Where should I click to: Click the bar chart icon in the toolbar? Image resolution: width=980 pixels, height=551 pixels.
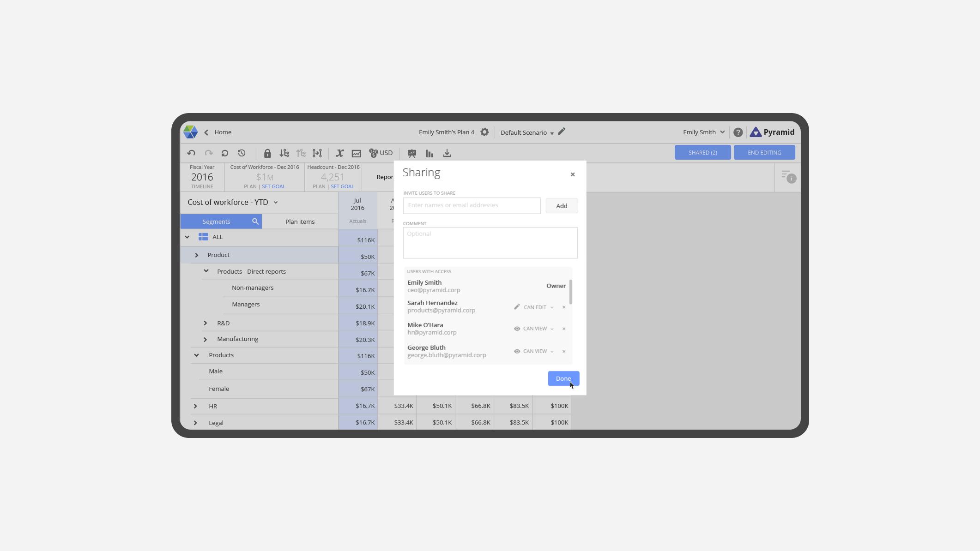[429, 153]
